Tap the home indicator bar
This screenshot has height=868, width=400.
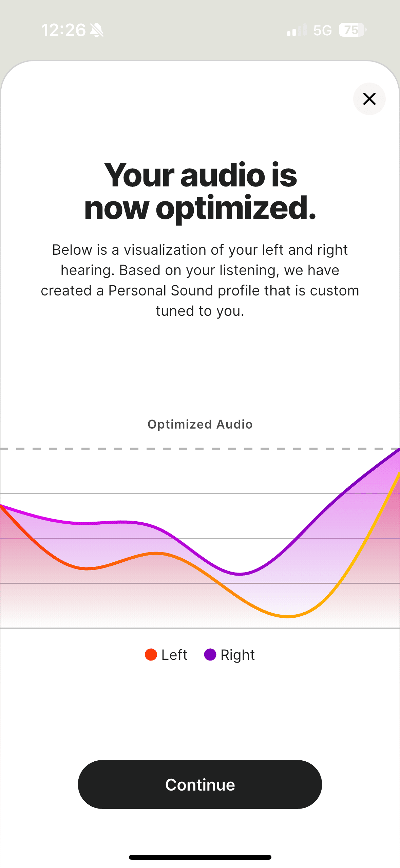200,857
